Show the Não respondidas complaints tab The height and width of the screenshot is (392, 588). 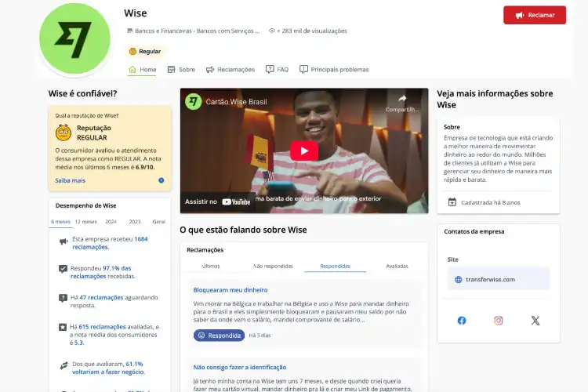click(273, 266)
